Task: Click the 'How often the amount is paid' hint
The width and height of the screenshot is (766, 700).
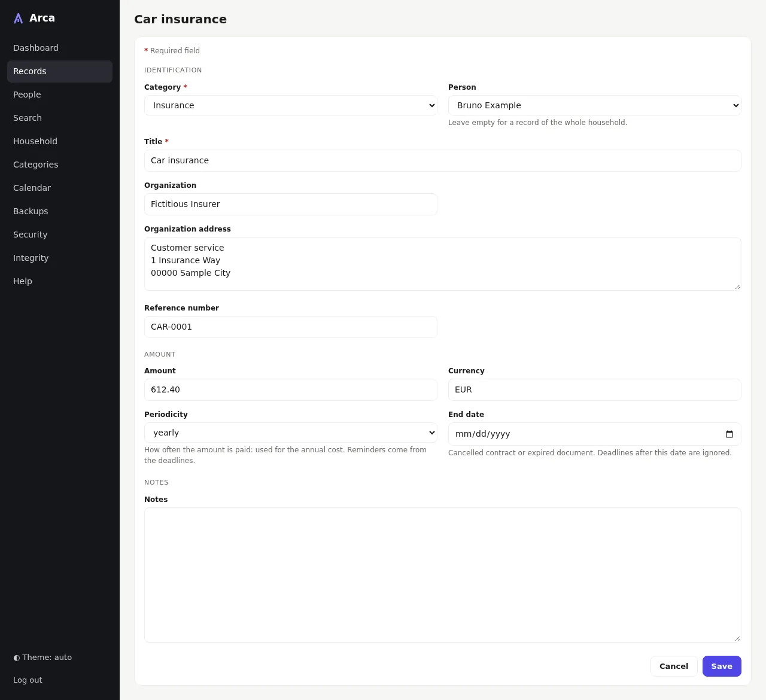Action: click(285, 455)
